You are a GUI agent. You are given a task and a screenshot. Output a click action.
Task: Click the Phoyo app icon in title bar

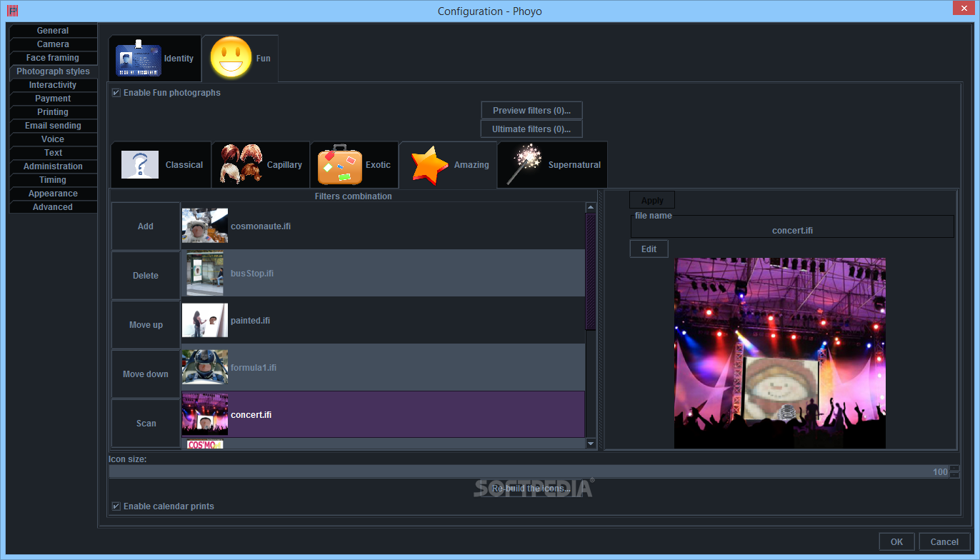(x=13, y=11)
